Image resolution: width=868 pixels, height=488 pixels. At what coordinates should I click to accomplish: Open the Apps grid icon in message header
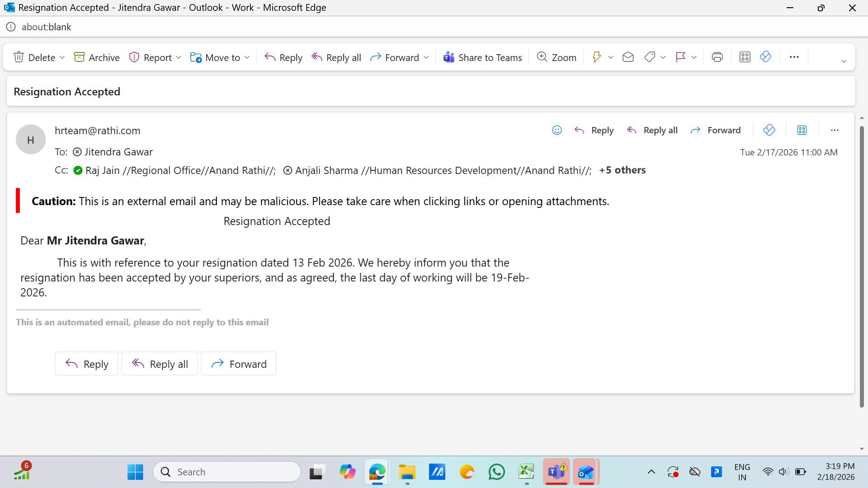tap(802, 130)
